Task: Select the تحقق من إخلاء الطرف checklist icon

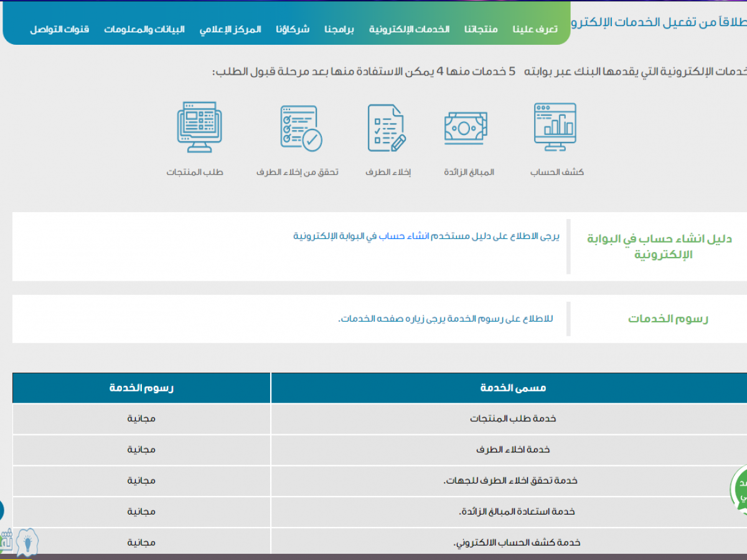Action: (301, 128)
